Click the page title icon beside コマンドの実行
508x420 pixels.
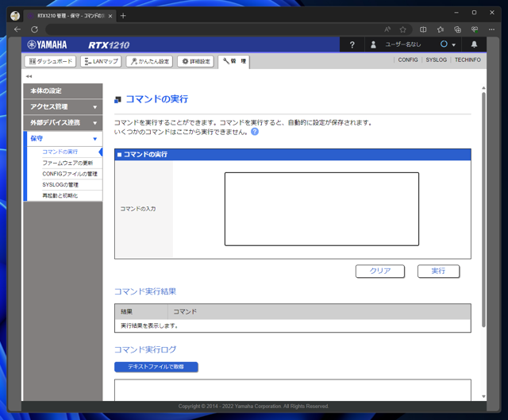point(118,100)
